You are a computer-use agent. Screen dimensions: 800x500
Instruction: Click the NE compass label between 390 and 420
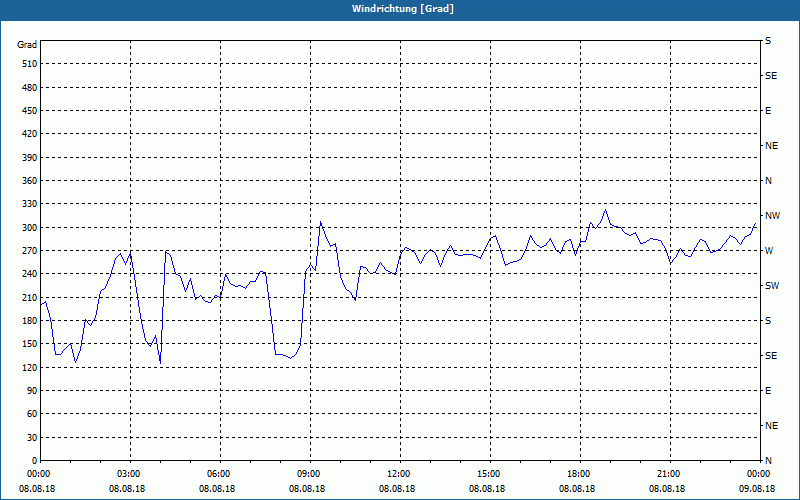tap(771, 146)
